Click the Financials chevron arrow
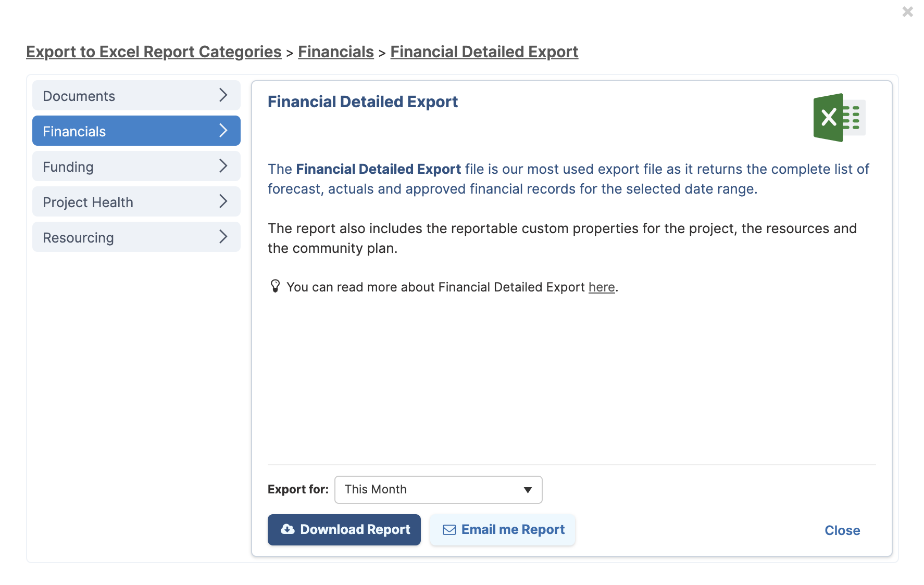 click(223, 130)
